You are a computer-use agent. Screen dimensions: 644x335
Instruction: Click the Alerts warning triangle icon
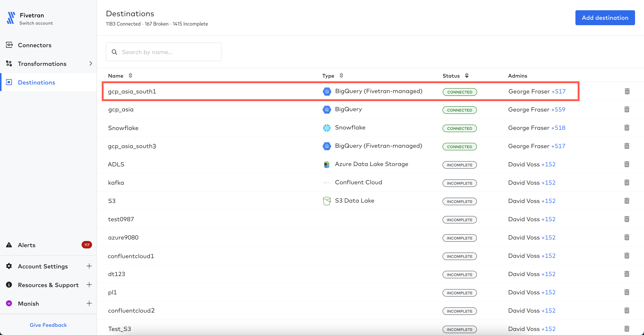tap(9, 245)
